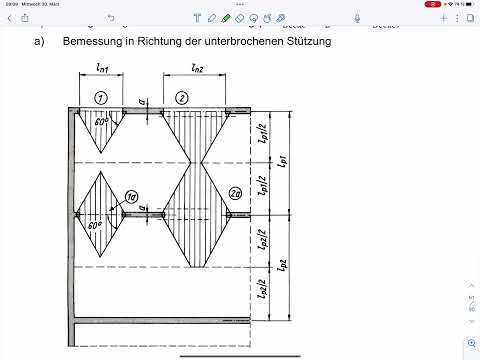The image size is (480, 360).
Task: Tap the page number indicator
Action: [472, 303]
